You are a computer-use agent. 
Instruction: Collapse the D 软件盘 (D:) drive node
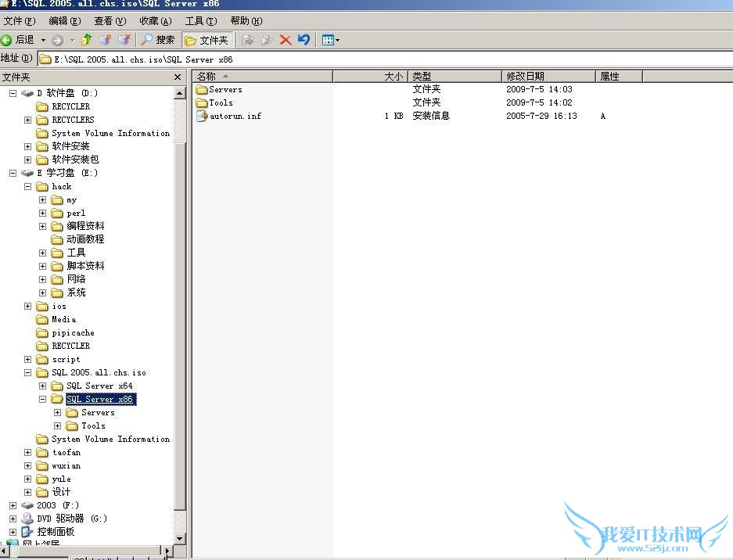pyautogui.click(x=13, y=94)
